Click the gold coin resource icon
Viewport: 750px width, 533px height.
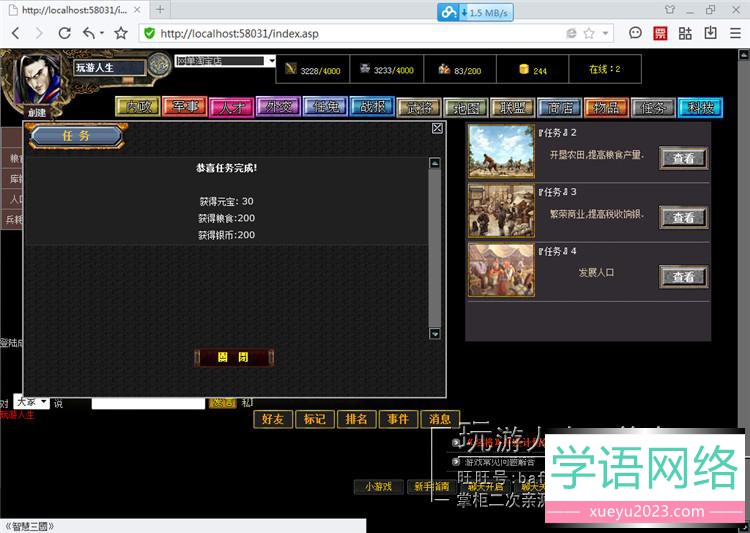click(523, 70)
